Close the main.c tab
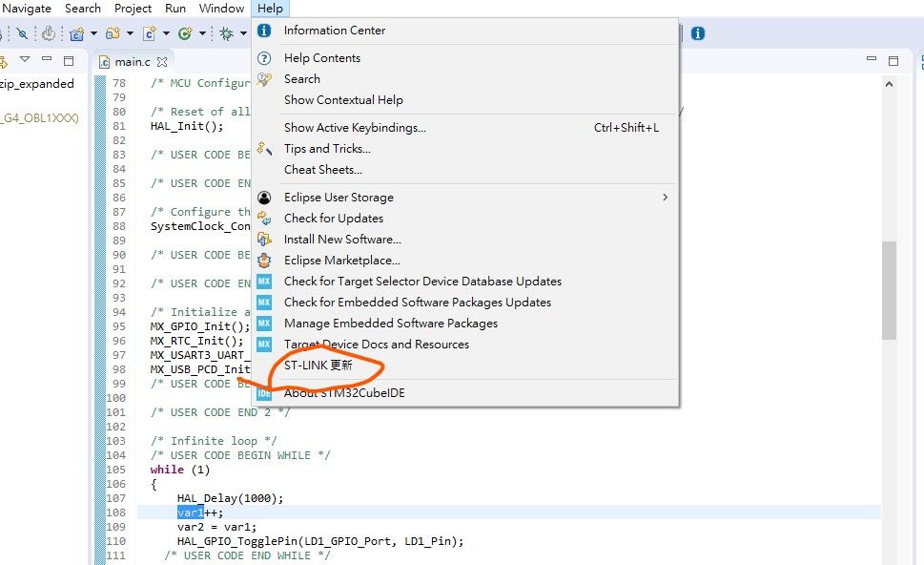Viewport: 924px width, 565px height. click(162, 62)
